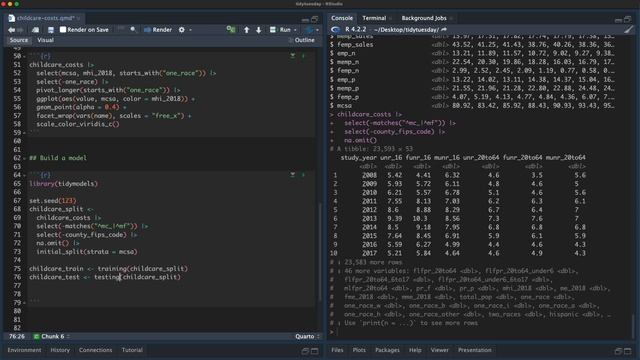
Task: Maximize the source editor pane
Action: tap(315, 19)
